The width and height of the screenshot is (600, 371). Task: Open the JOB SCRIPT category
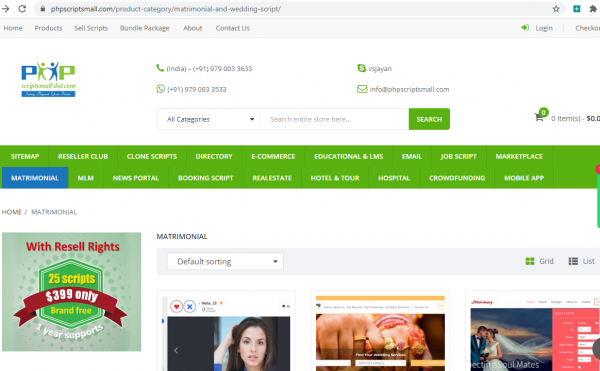point(458,156)
